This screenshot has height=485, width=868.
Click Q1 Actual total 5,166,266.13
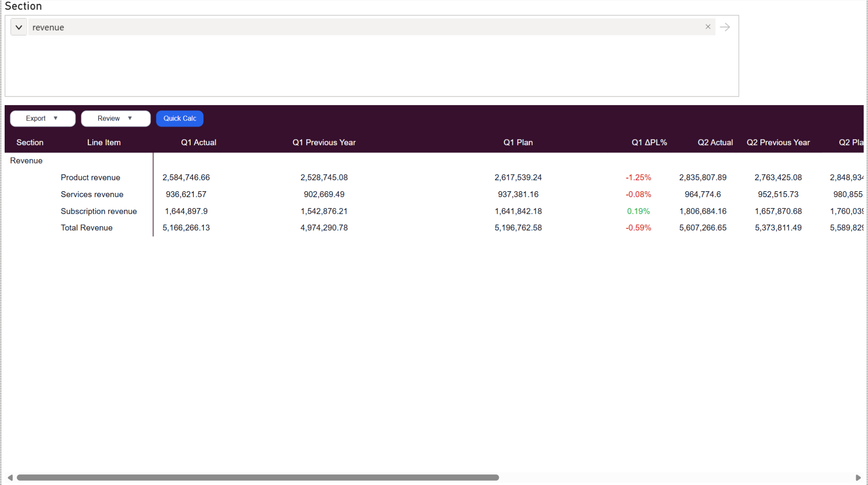[x=186, y=228]
